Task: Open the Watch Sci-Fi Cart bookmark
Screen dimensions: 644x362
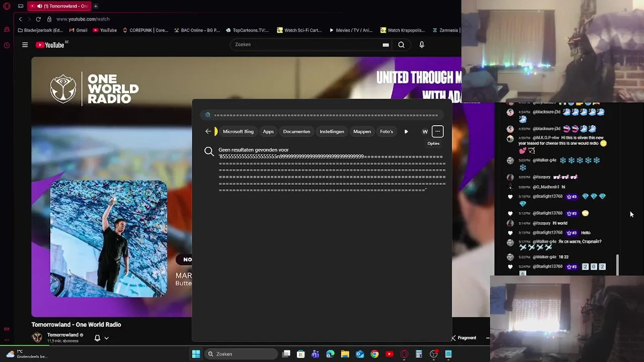Action: (299, 30)
